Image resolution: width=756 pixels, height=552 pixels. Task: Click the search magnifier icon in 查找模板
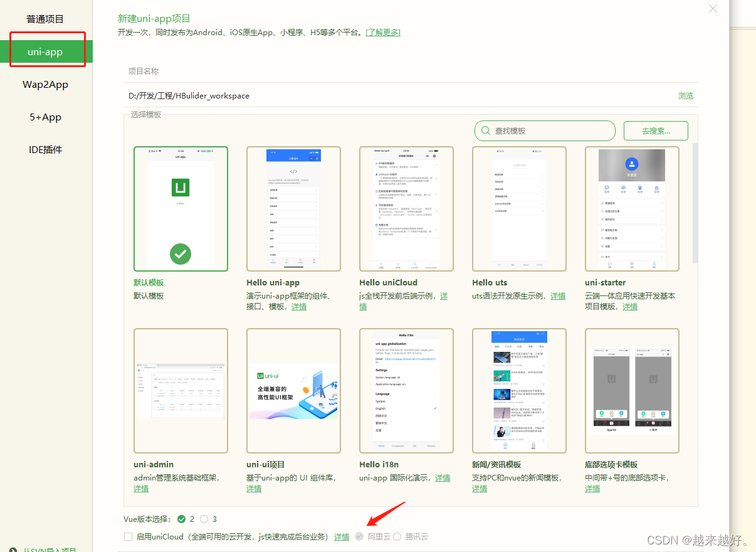pos(485,131)
